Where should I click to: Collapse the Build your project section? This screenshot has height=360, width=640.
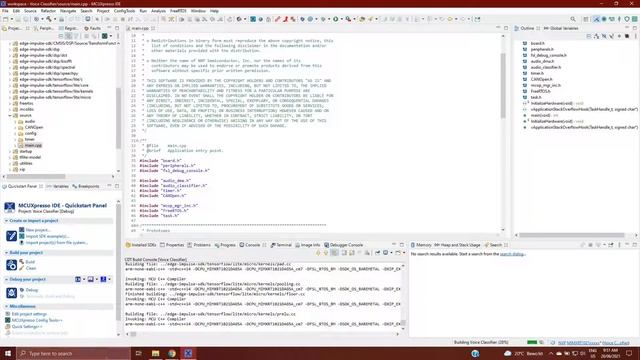point(7,253)
